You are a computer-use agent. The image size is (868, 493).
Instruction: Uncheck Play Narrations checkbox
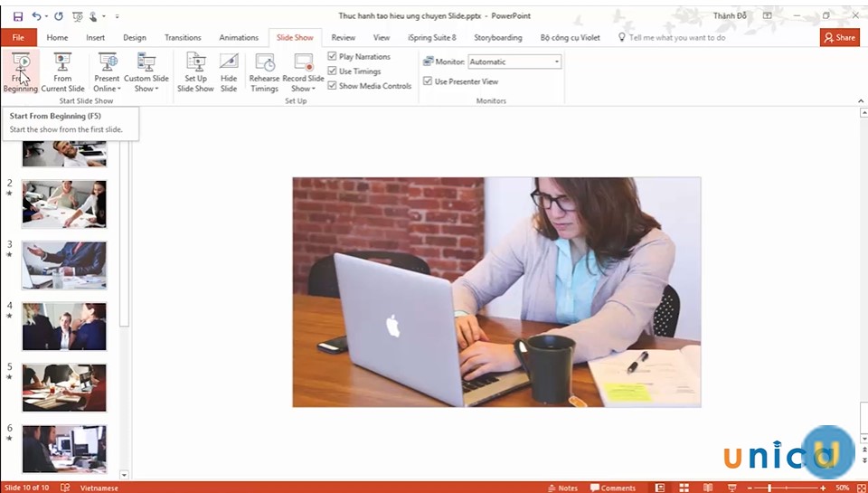333,56
